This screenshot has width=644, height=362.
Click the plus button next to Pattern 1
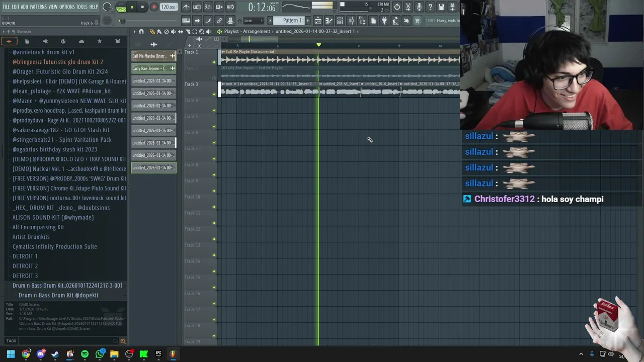[307, 21]
